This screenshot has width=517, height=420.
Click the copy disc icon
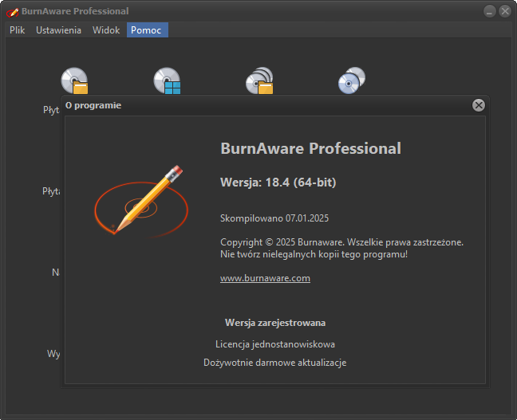click(352, 80)
